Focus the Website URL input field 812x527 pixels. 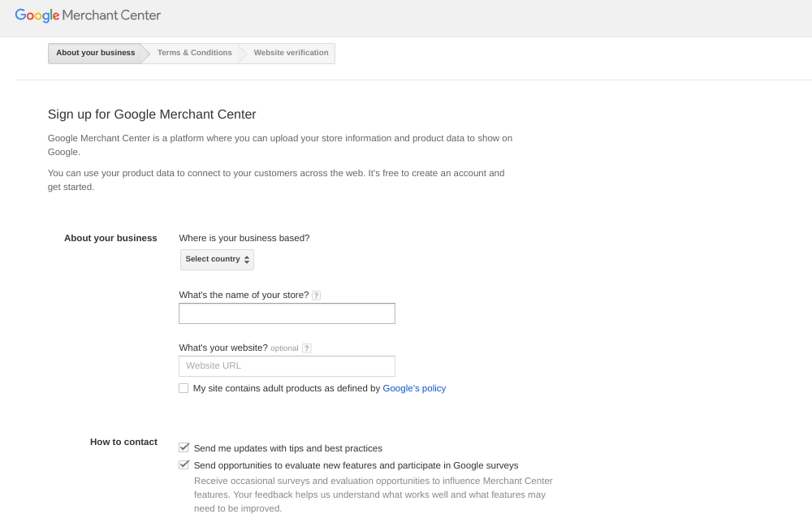tap(287, 366)
